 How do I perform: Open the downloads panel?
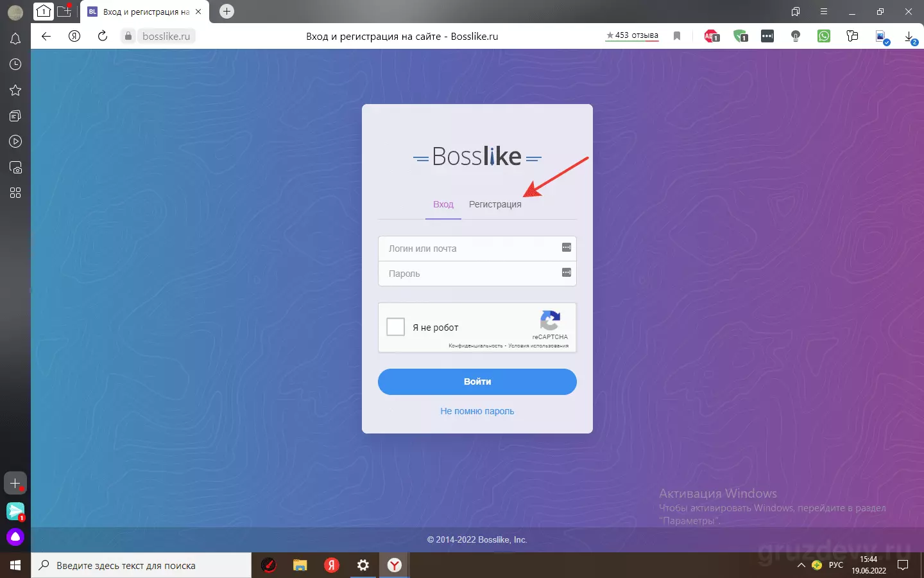(911, 37)
